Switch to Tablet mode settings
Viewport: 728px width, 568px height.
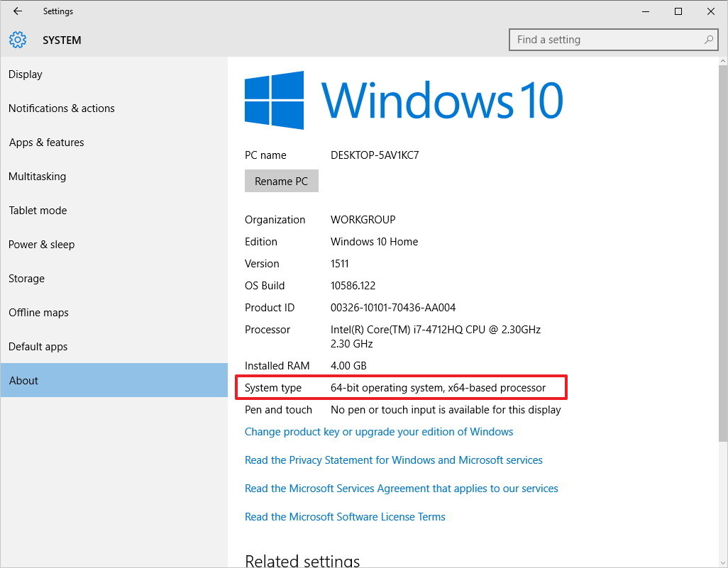[x=38, y=210]
